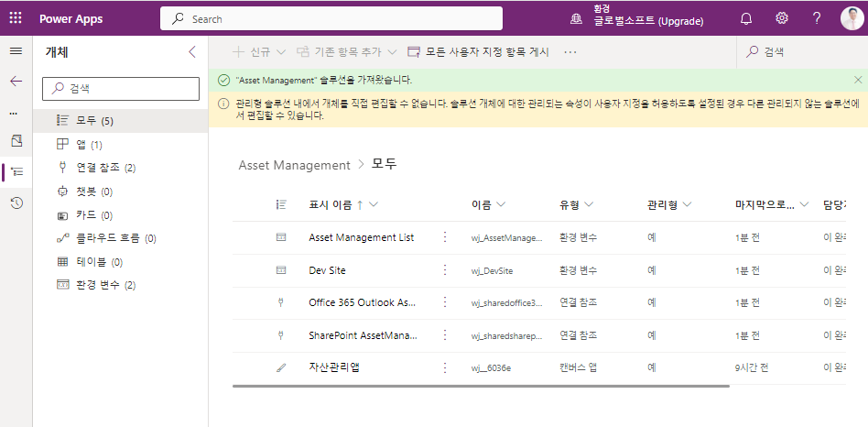Image resolution: width=868 pixels, height=427 pixels.
Task: Open the user profile avatar
Action: pos(852,18)
